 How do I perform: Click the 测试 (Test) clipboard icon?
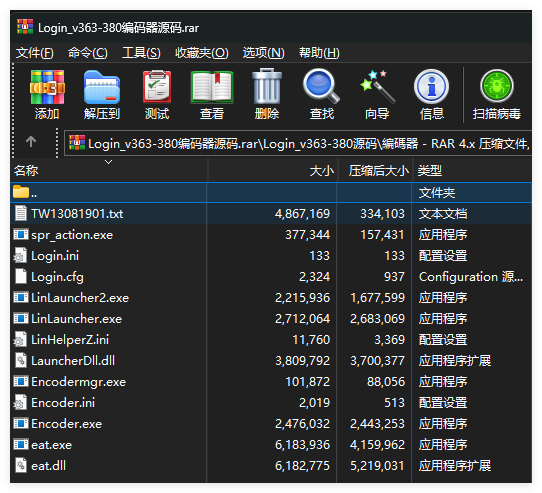[157, 87]
